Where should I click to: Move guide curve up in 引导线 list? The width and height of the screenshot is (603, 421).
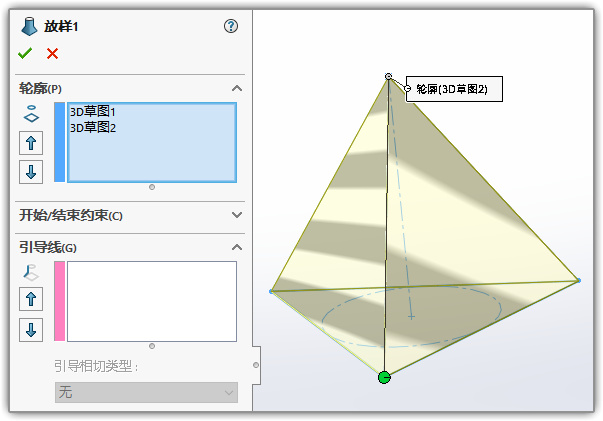click(31, 299)
